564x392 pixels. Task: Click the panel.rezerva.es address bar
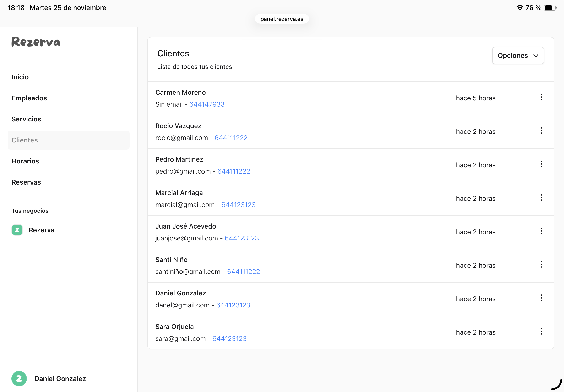282,19
